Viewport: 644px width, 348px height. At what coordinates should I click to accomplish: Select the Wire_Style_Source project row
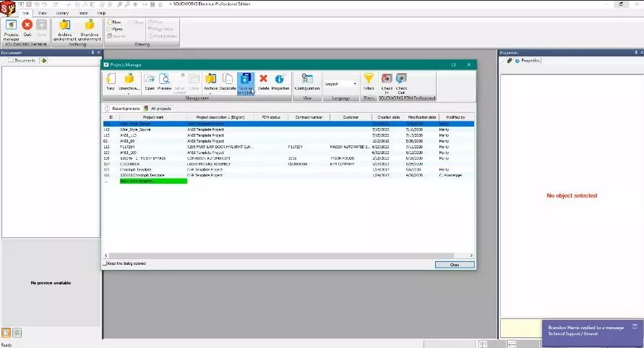288,130
